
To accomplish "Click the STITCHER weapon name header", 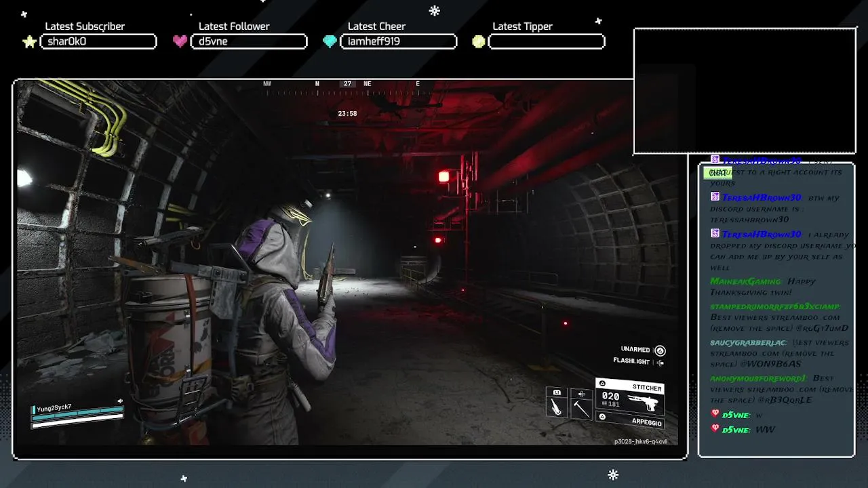I will coord(629,386).
